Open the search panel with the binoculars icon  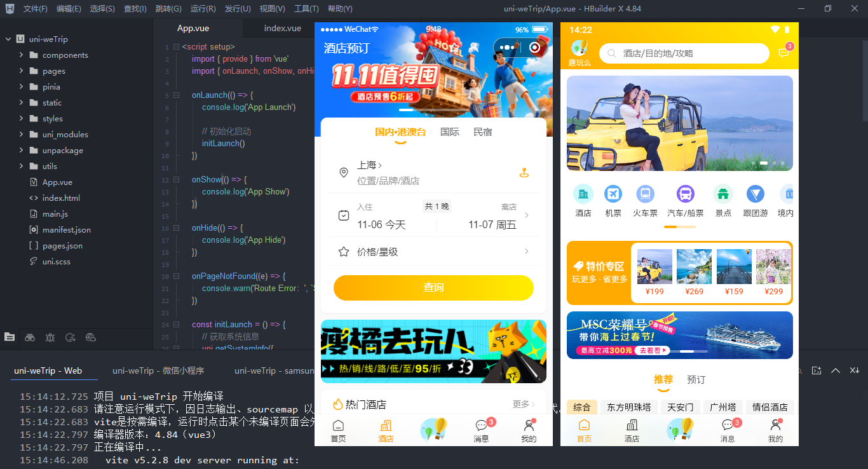click(x=30, y=337)
